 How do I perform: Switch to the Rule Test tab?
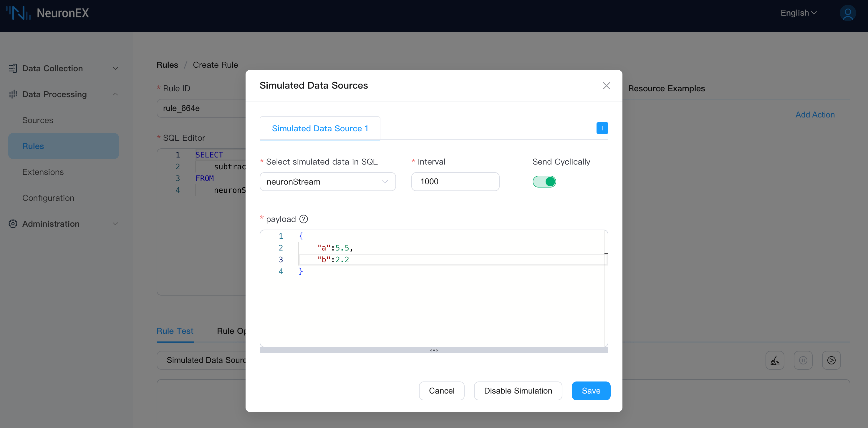[x=175, y=331]
